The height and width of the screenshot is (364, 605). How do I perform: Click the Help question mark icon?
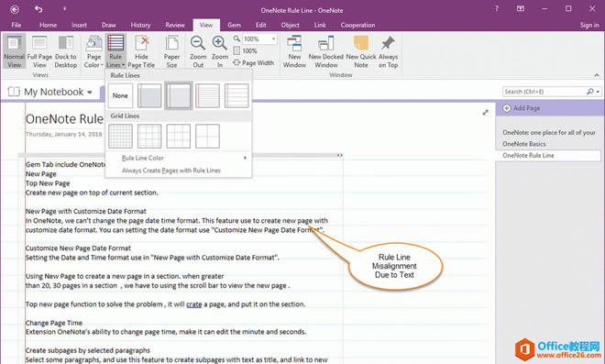pos(497,8)
